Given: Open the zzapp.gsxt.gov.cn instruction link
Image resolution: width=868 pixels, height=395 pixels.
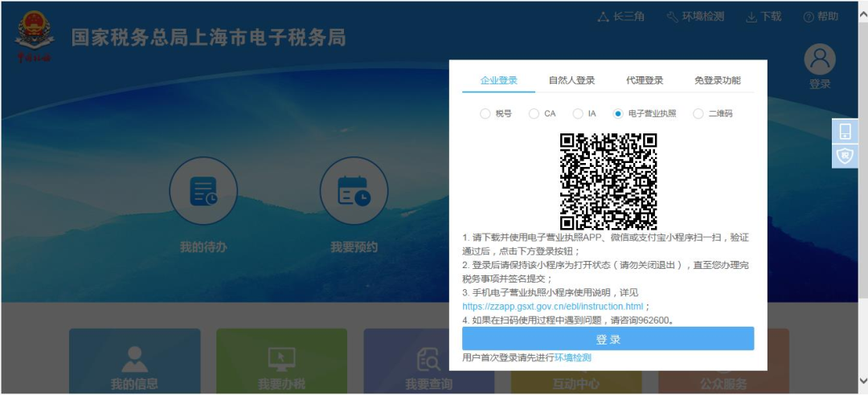Looking at the screenshot, I should click(553, 306).
